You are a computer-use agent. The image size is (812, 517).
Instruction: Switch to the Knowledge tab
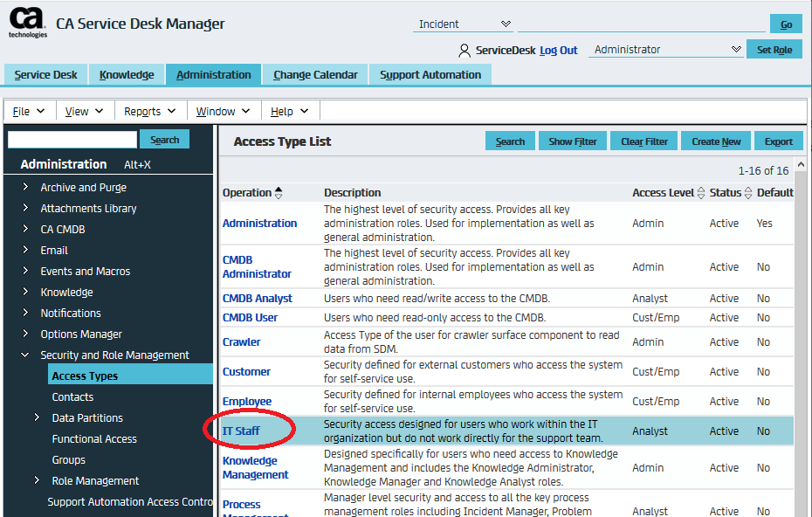click(127, 75)
